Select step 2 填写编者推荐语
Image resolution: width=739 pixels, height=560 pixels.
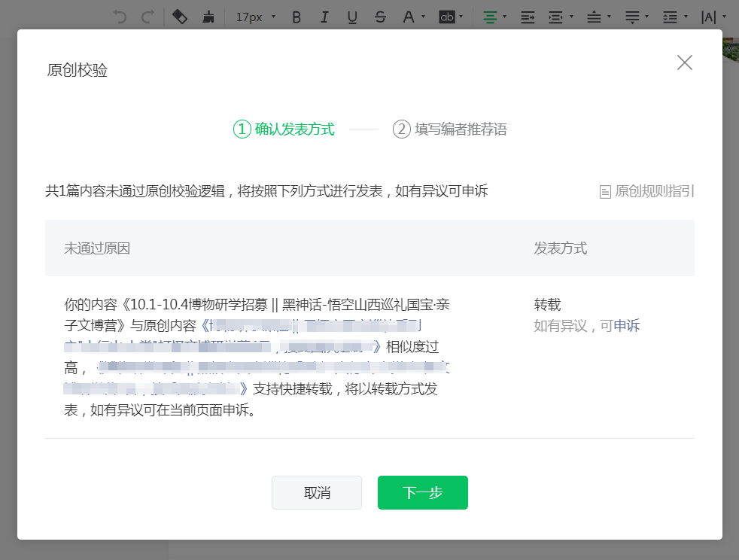coord(450,129)
